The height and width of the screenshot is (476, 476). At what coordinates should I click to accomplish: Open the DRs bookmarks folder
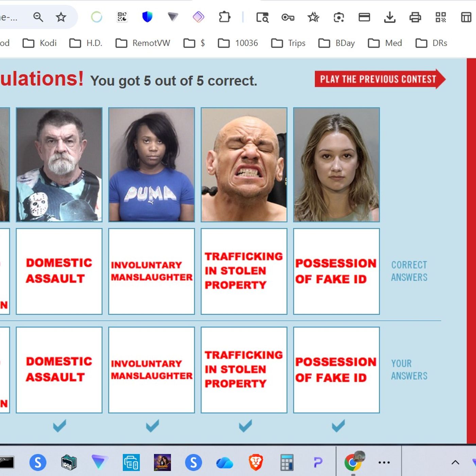point(431,43)
